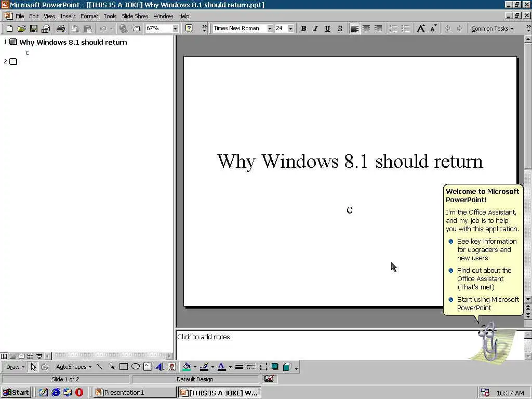Screen dimensions: 532x399
Task: Click the Insert Hyperlink globe icon
Action: [124, 29]
